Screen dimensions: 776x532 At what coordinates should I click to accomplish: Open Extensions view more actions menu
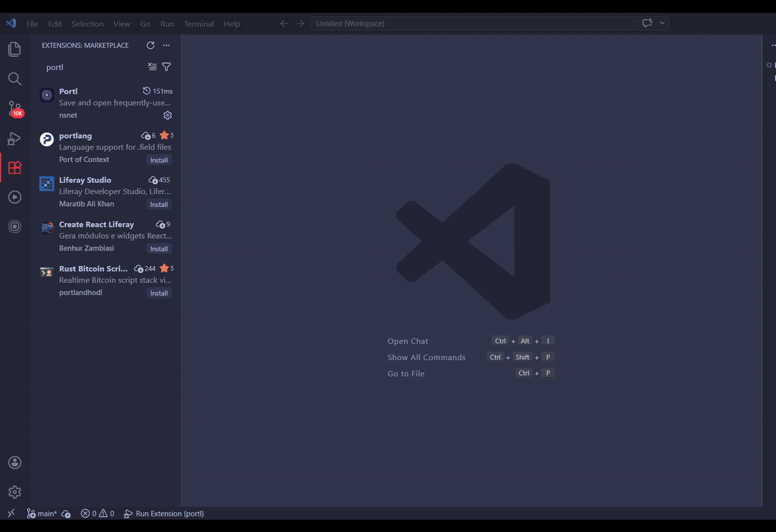pos(167,45)
